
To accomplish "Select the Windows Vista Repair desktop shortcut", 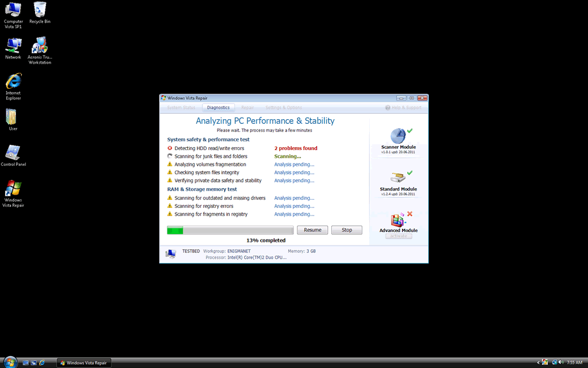I will coord(13,189).
